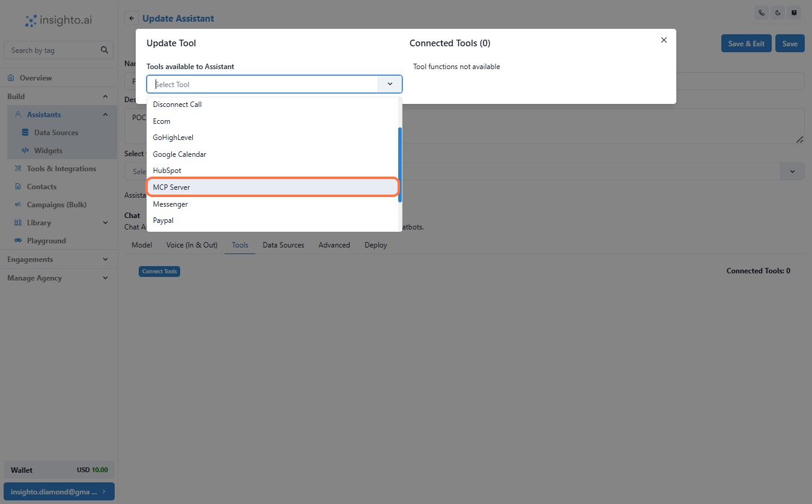Click the Campaigns megaphone icon
812x504 pixels.
click(18, 205)
